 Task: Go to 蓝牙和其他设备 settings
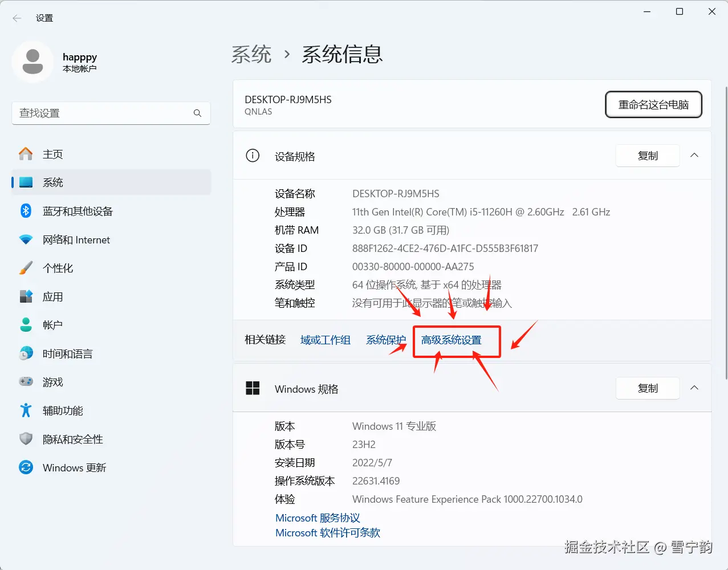111,211
